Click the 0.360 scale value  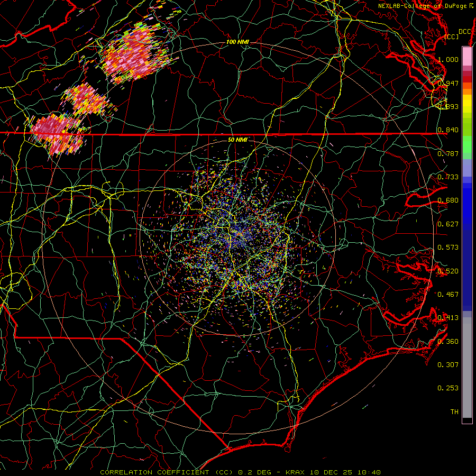pyautogui.click(x=448, y=342)
